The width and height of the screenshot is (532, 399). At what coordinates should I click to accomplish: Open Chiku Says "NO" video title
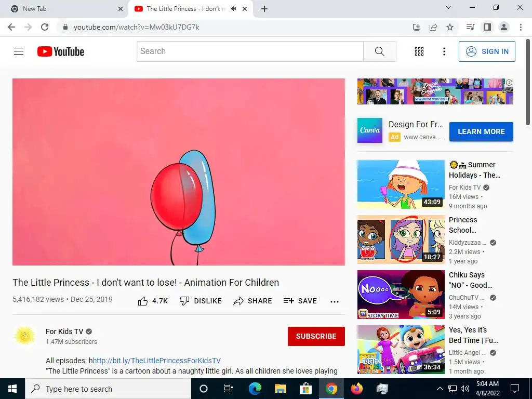point(471,280)
